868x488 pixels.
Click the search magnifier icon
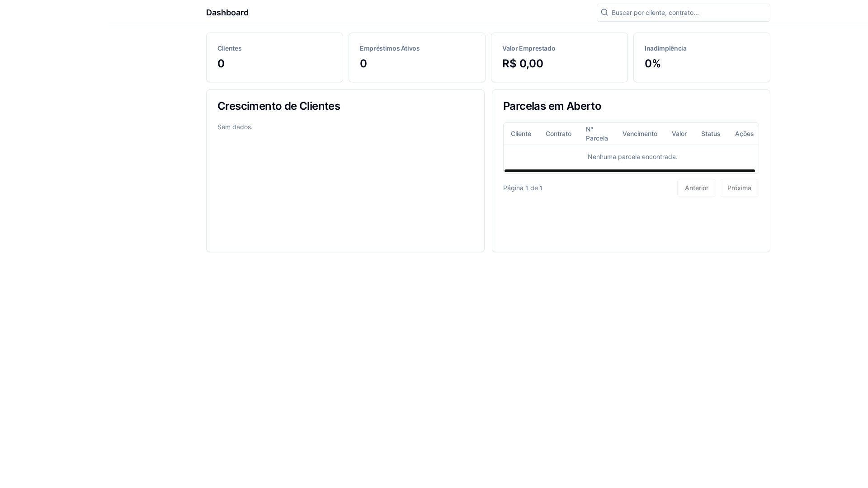click(x=604, y=12)
